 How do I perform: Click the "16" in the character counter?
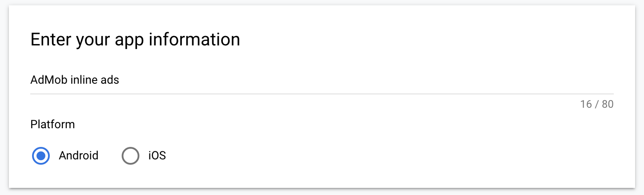[x=586, y=105]
